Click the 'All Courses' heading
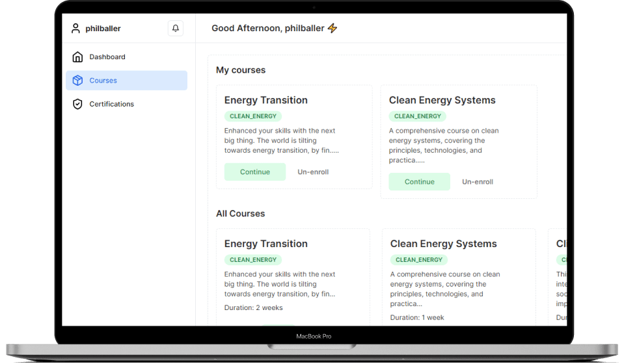This screenshot has height=364, width=624. pyautogui.click(x=240, y=214)
